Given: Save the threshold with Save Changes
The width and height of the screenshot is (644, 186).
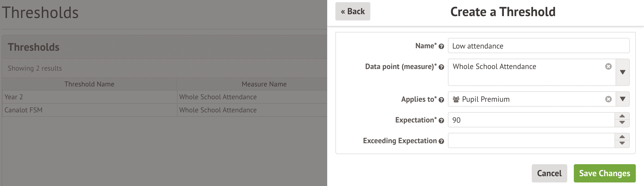Looking at the screenshot, I should click(604, 173).
